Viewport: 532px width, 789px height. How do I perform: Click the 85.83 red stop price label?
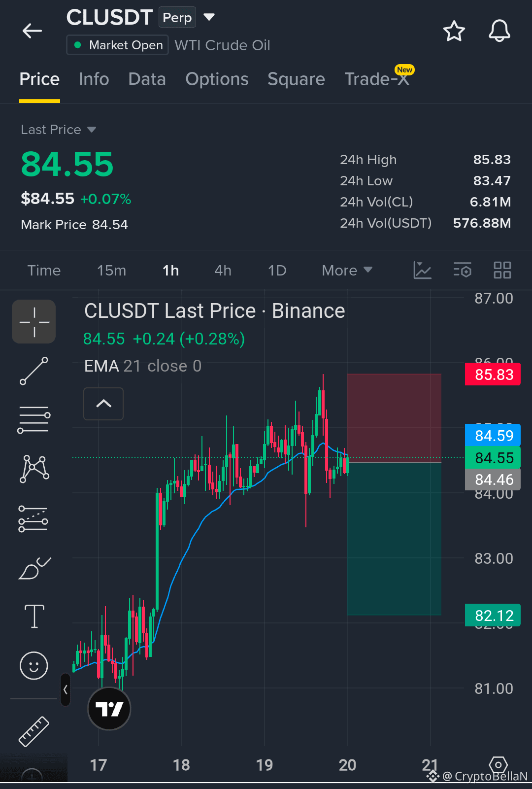493,375
